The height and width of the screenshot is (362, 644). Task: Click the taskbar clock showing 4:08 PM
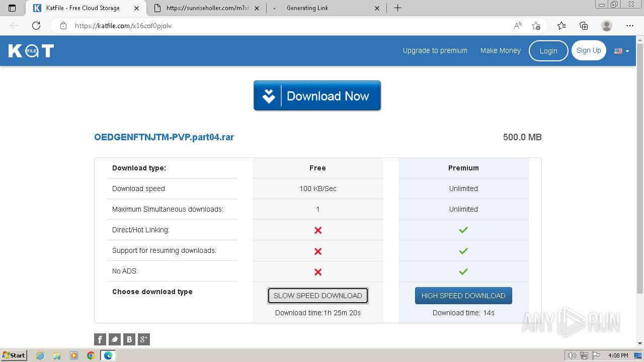[x=618, y=355]
